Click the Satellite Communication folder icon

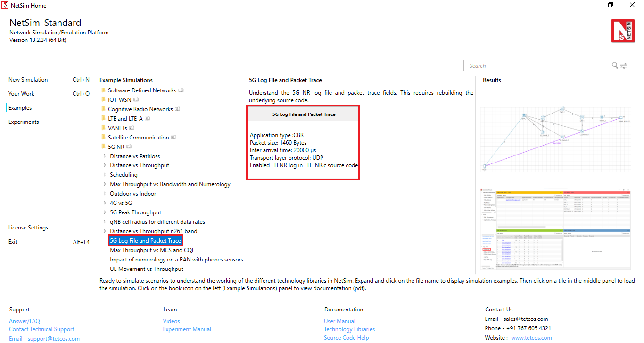[x=103, y=137]
